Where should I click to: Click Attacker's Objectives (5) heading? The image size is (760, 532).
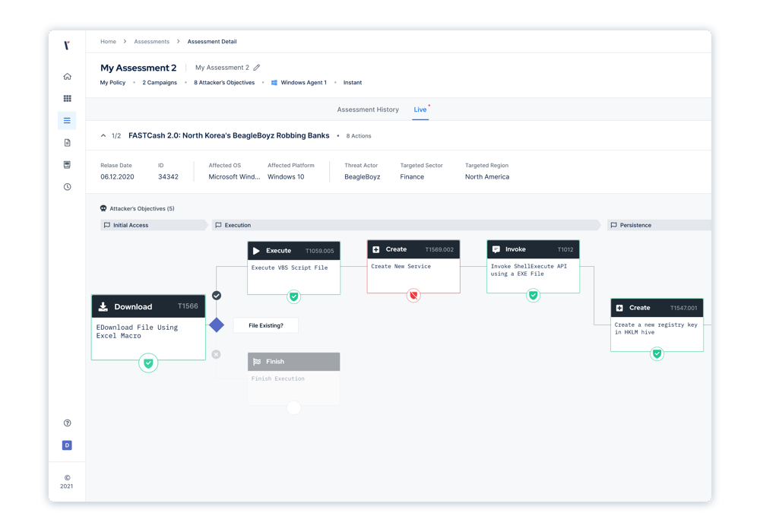142,209
